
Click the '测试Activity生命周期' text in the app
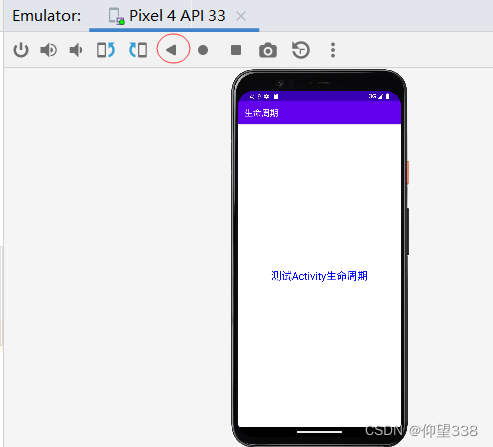click(319, 276)
